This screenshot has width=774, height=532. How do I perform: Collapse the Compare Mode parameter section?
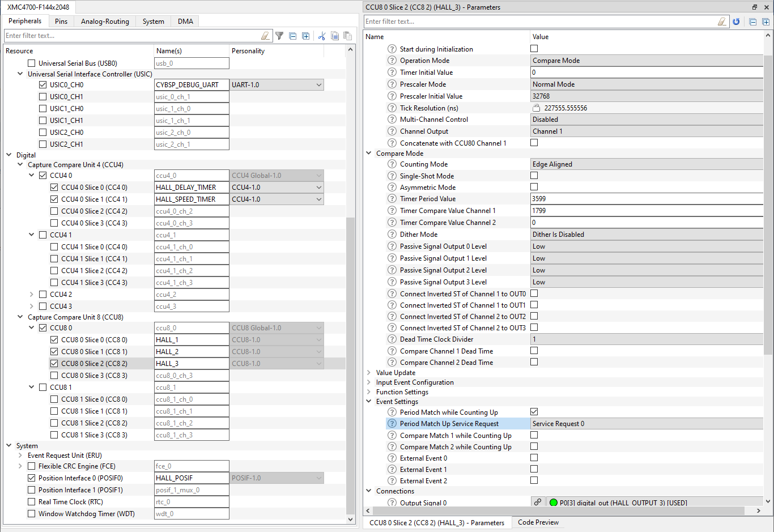(x=369, y=154)
